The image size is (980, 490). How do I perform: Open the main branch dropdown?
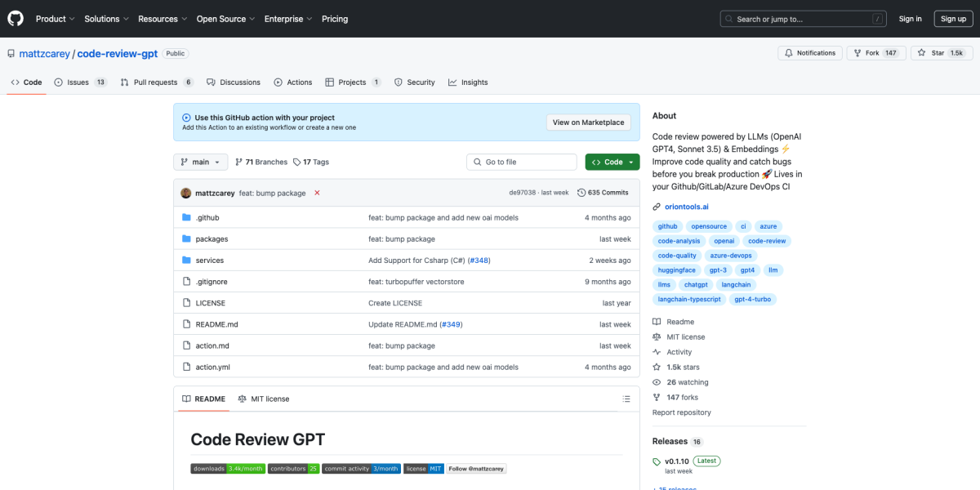click(200, 161)
